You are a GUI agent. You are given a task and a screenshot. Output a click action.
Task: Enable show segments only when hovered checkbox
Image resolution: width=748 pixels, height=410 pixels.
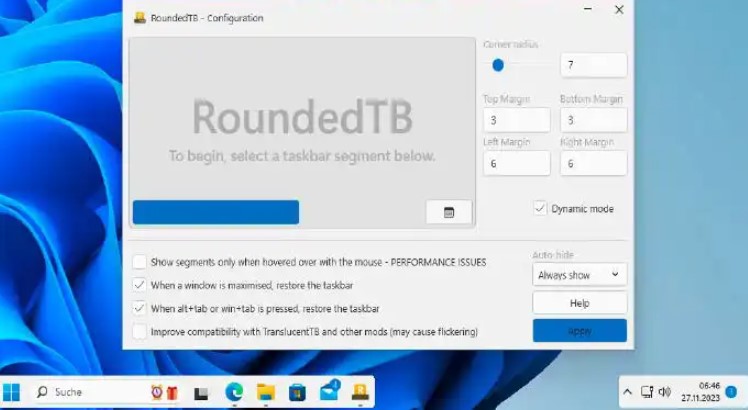click(139, 262)
